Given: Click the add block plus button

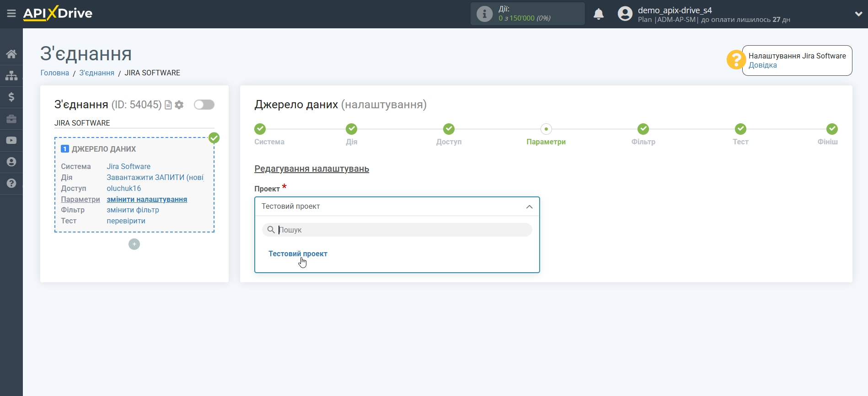Looking at the screenshot, I should [134, 244].
